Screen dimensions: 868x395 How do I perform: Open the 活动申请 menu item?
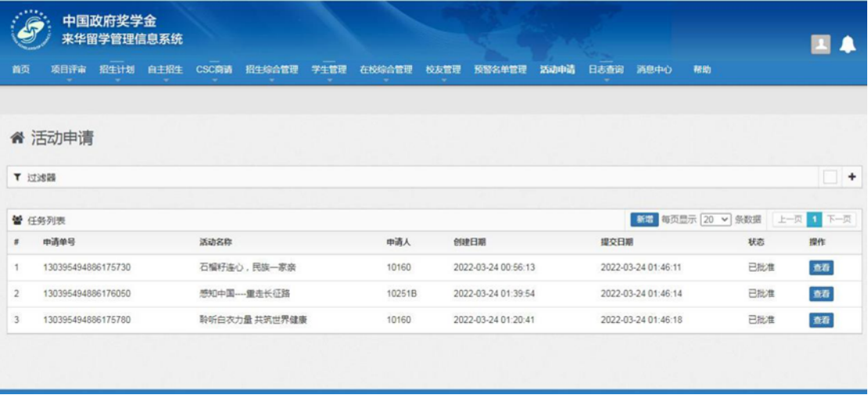(557, 70)
